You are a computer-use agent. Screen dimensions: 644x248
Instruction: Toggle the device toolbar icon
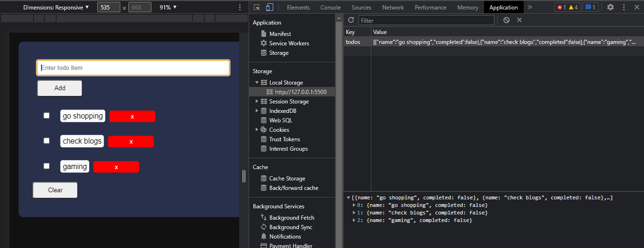[269, 7]
